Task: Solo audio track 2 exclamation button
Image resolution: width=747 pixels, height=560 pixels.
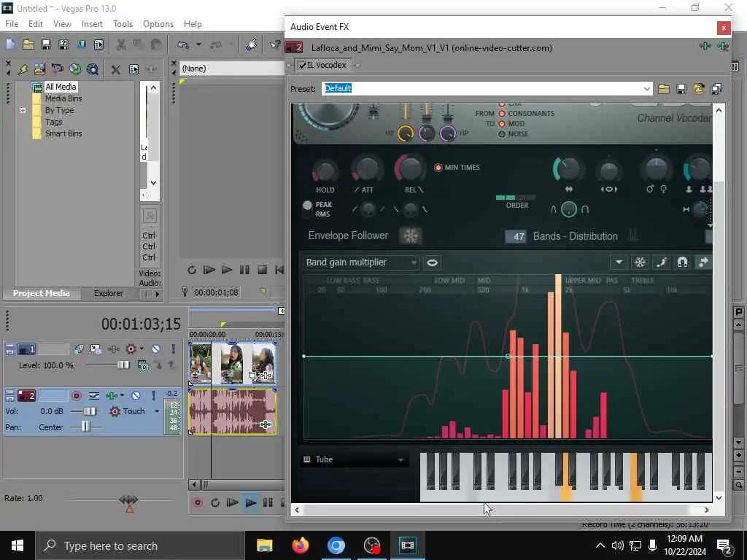Action: tap(153, 396)
